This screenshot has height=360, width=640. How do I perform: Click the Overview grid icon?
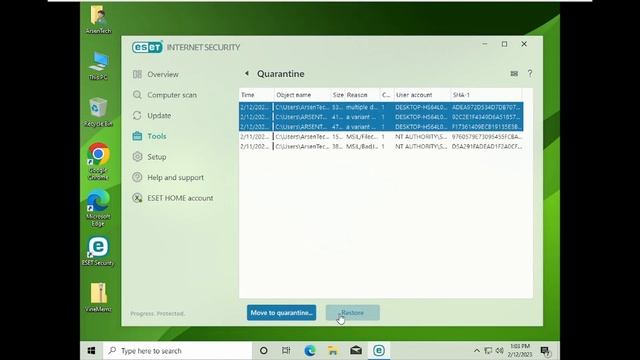[x=137, y=74]
